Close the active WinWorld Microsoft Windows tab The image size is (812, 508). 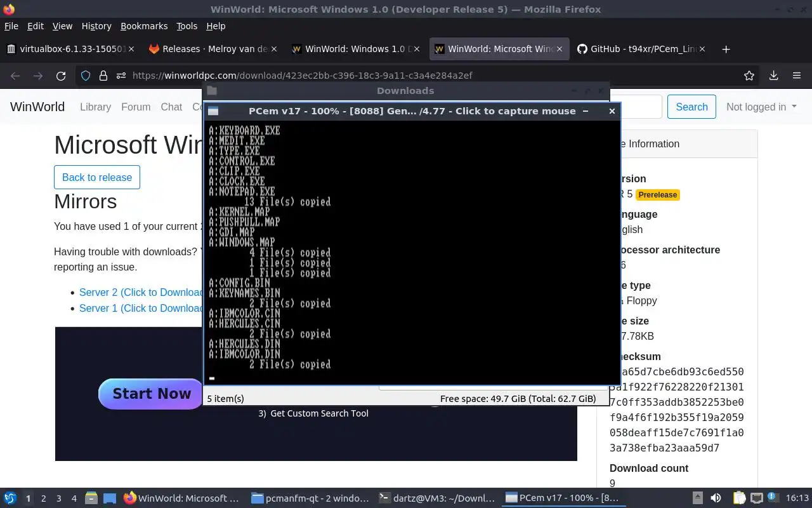[560, 49]
